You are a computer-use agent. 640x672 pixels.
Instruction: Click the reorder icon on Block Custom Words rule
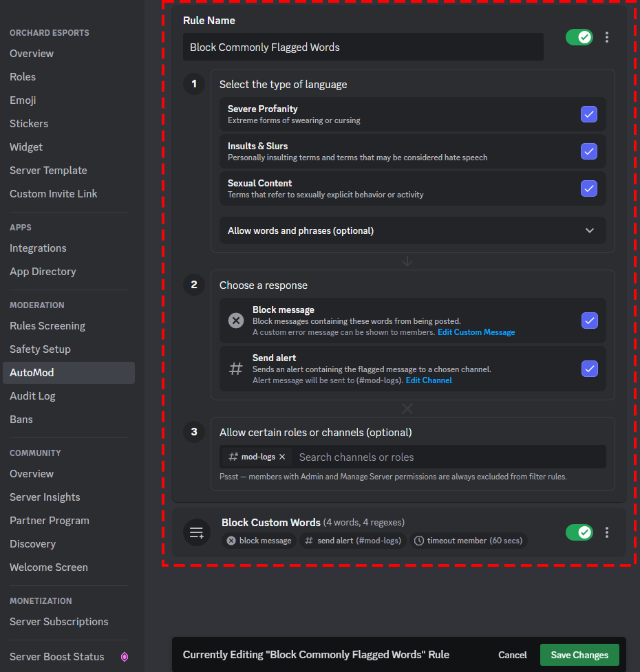tap(196, 532)
